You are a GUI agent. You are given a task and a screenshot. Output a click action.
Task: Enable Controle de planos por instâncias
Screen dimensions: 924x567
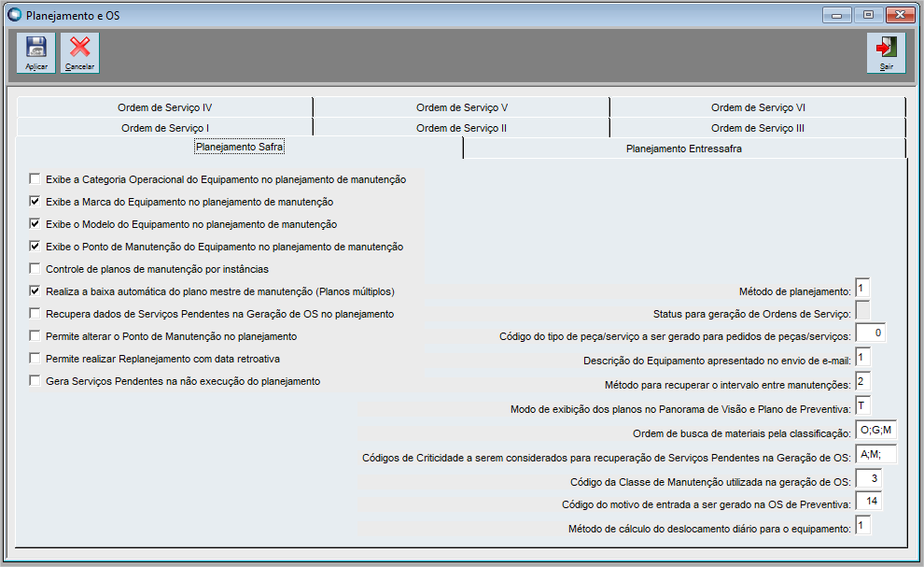35,268
